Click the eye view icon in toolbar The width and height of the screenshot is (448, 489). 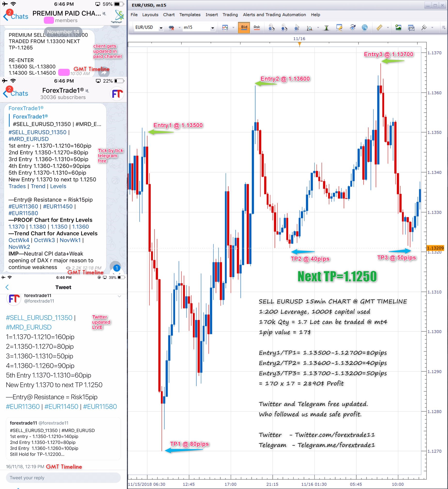tap(353, 27)
